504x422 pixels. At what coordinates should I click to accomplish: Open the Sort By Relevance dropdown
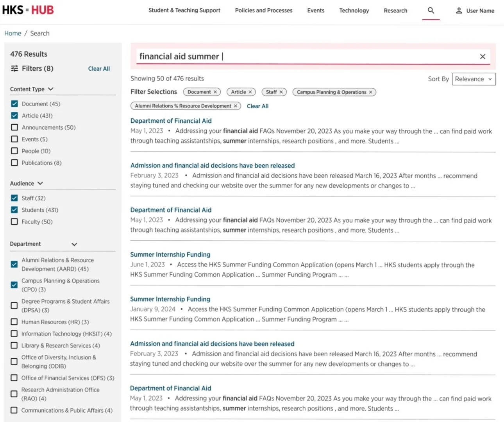474,79
